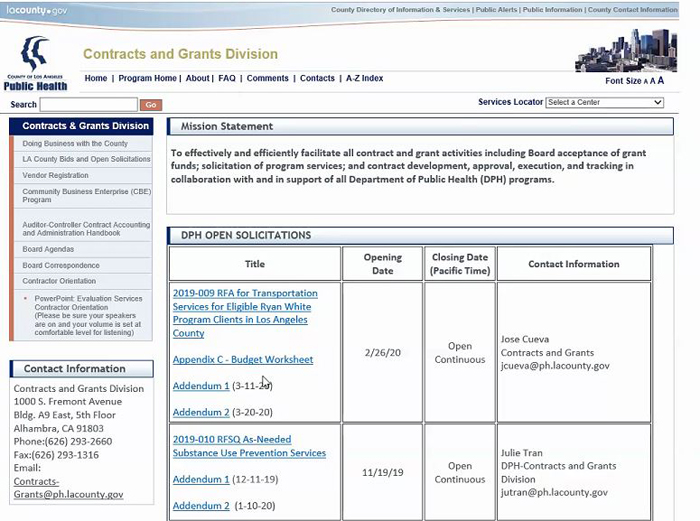Click the Contact Information column header in table
The width and height of the screenshot is (700, 521).
point(574,264)
